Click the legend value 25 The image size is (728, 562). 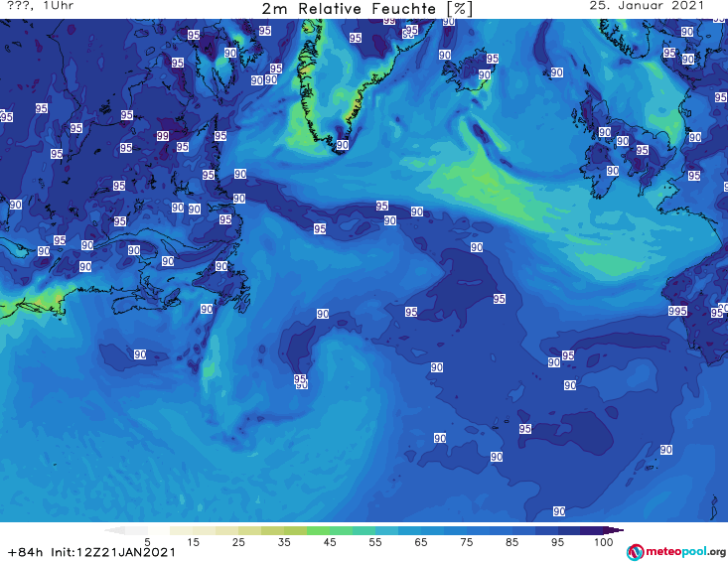tap(238, 542)
